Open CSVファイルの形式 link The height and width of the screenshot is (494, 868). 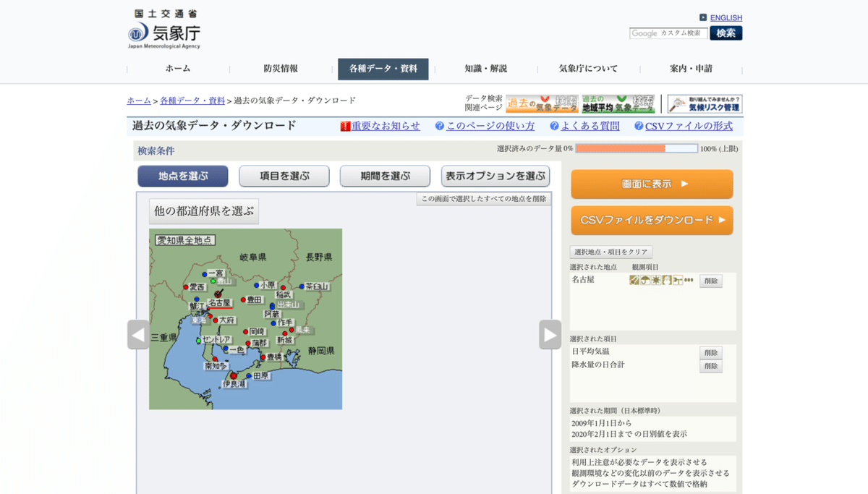click(x=689, y=126)
